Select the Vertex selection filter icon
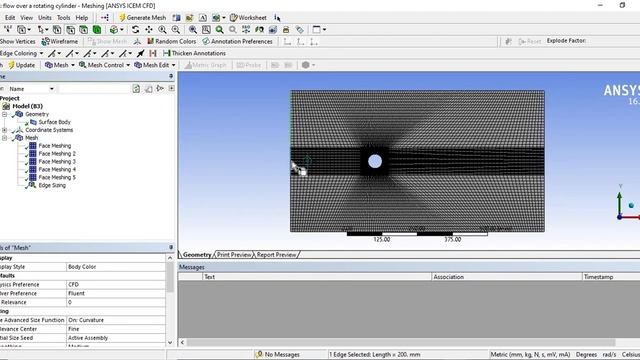 tap(57, 29)
